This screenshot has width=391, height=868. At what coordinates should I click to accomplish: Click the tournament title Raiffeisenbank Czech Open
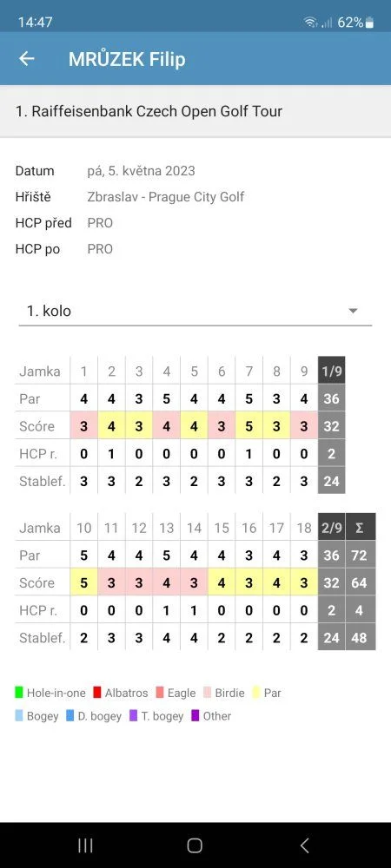click(x=149, y=111)
